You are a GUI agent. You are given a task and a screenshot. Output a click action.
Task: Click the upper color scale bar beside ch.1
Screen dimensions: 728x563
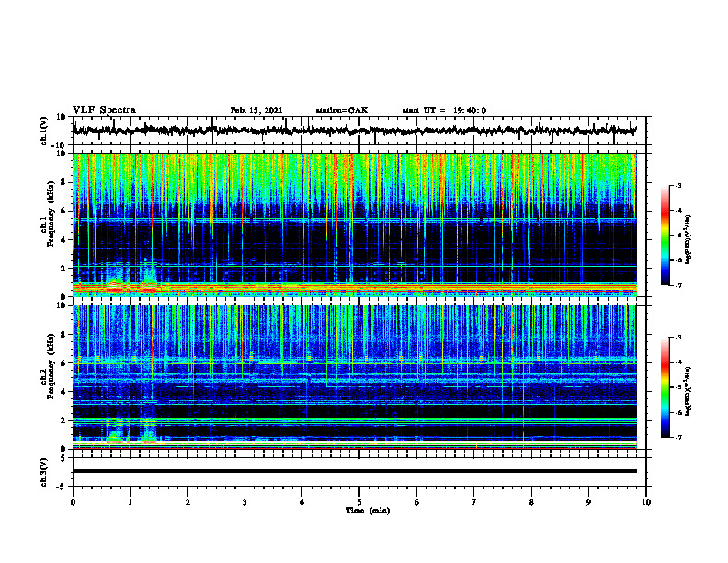pos(665,236)
